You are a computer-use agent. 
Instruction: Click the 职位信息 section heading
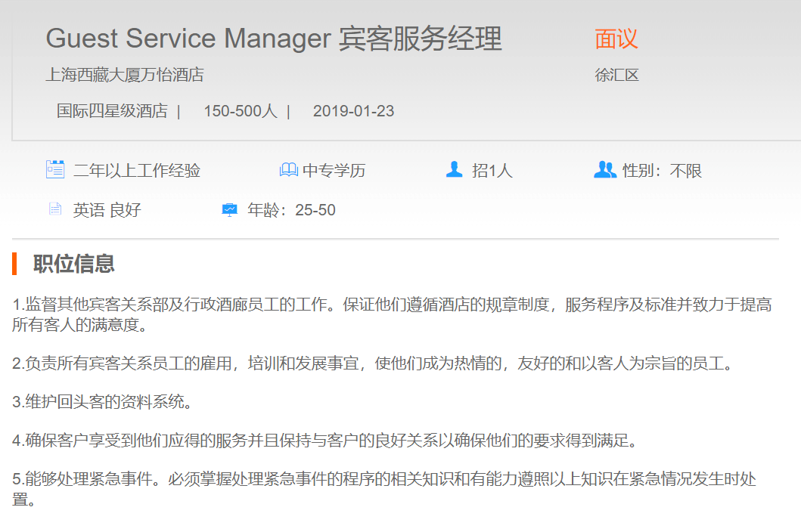(x=74, y=264)
